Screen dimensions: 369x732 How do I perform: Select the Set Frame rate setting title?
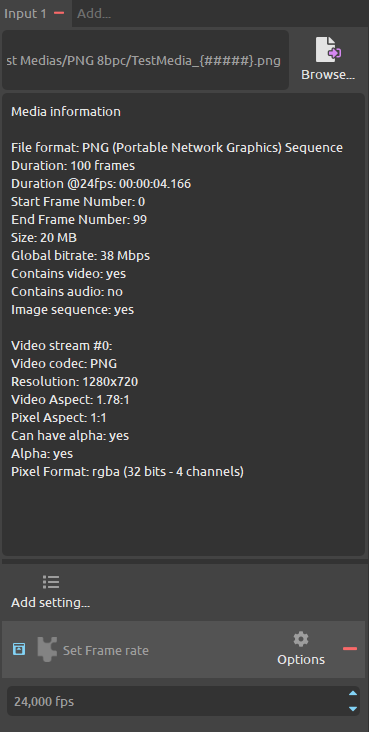[x=106, y=650]
